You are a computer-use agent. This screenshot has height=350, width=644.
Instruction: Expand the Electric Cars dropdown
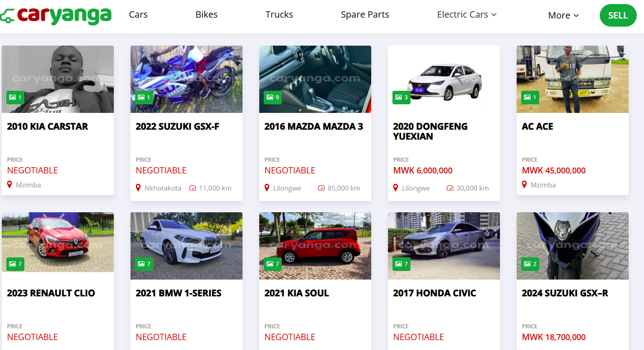coord(467,14)
